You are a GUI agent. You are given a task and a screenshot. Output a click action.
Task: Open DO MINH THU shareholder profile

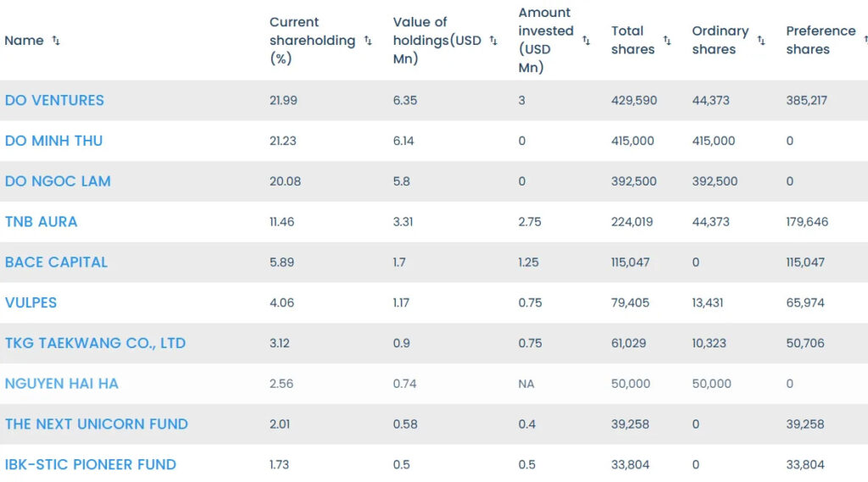click(x=53, y=141)
